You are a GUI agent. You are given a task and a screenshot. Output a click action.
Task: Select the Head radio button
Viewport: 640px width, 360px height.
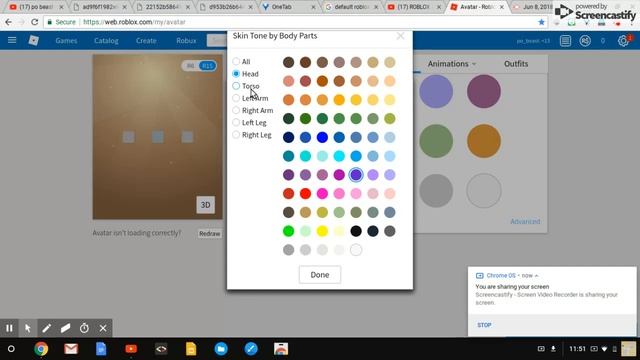tap(236, 74)
